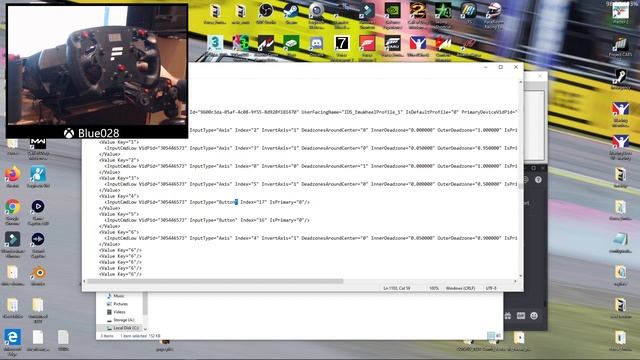Launch the Forza Motorsport 7 shortcut
The height and width of the screenshot is (360, 640).
(x=341, y=47)
